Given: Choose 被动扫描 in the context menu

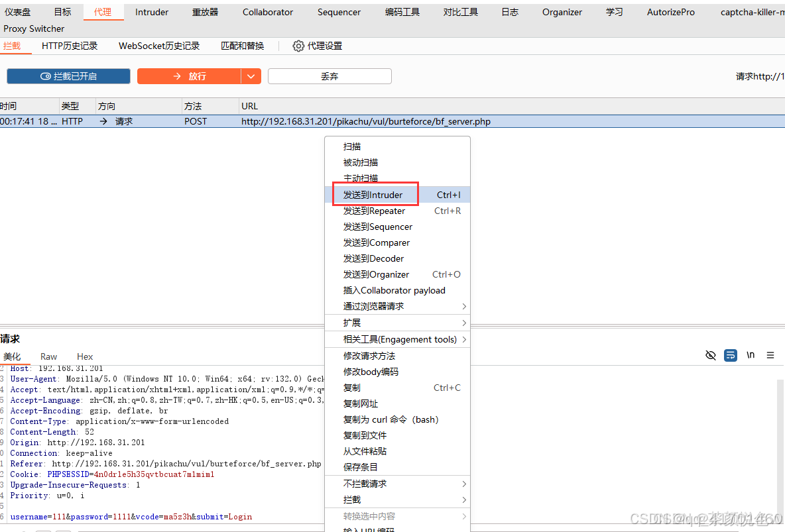Looking at the screenshot, I should (398, 163).
